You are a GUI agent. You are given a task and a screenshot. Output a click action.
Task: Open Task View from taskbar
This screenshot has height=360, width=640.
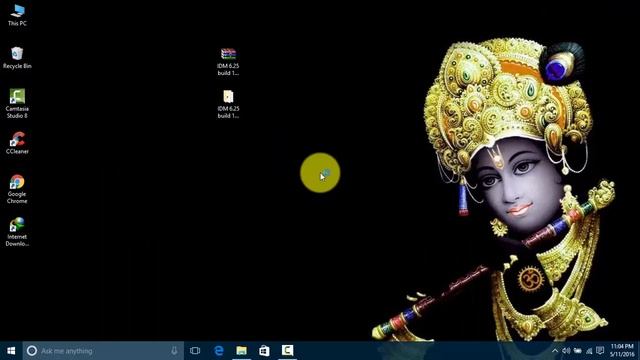pos(195,351)
